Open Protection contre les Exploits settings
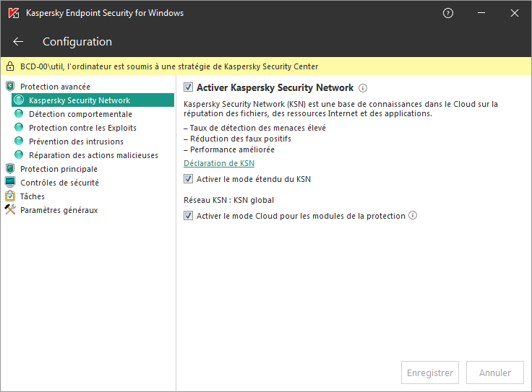The image size is (532, 392). point(82,128)
